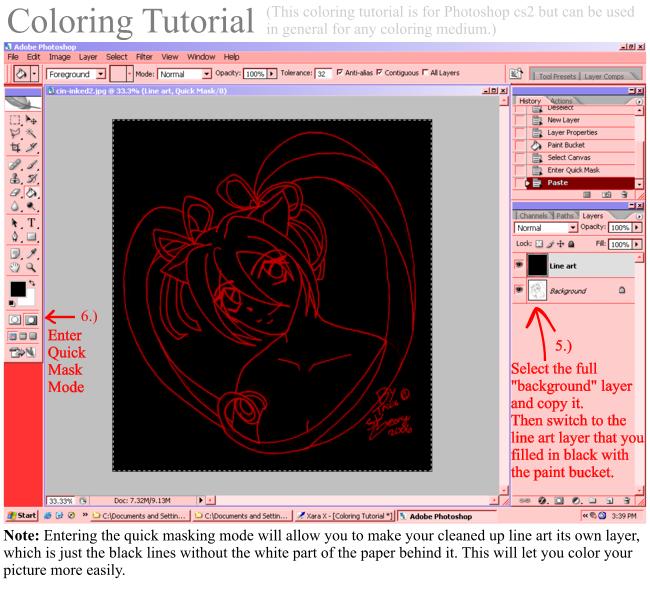Open the paint Mode dropdown
The width and height of the screenshot is (650, 589).
pos(206,74)
